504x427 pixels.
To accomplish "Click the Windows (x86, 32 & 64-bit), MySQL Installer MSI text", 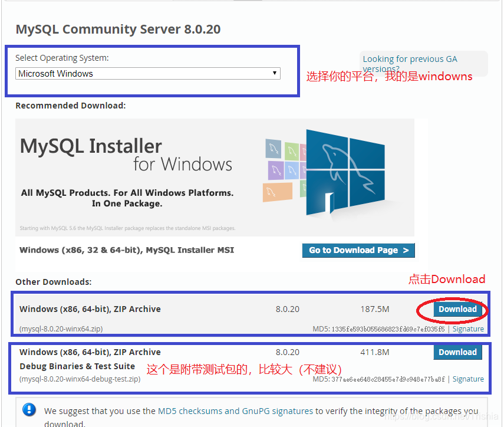I will pos(127,250).
